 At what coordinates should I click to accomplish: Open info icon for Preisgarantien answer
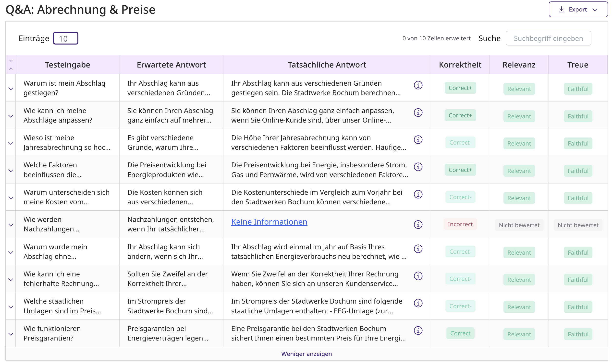point(418,331)
